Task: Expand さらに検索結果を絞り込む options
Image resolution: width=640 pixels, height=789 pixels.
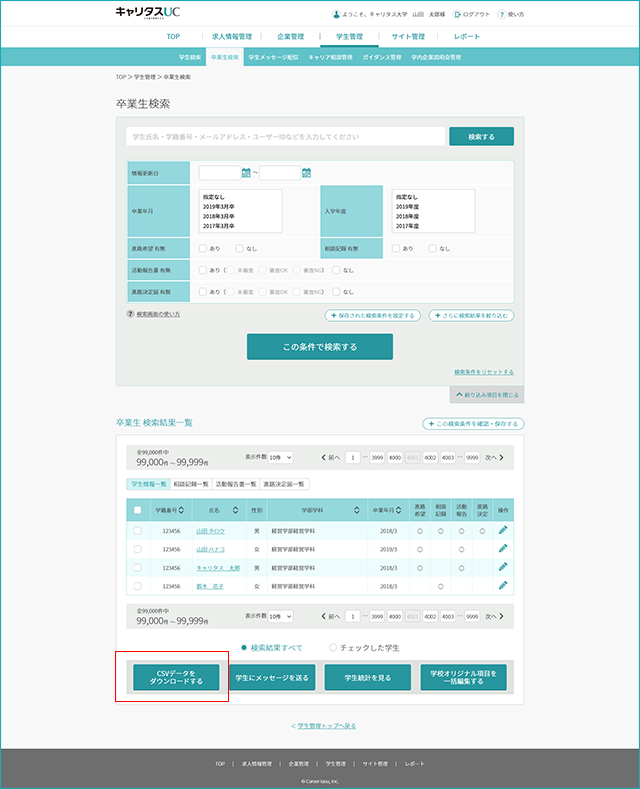Action: pos(471,315)
